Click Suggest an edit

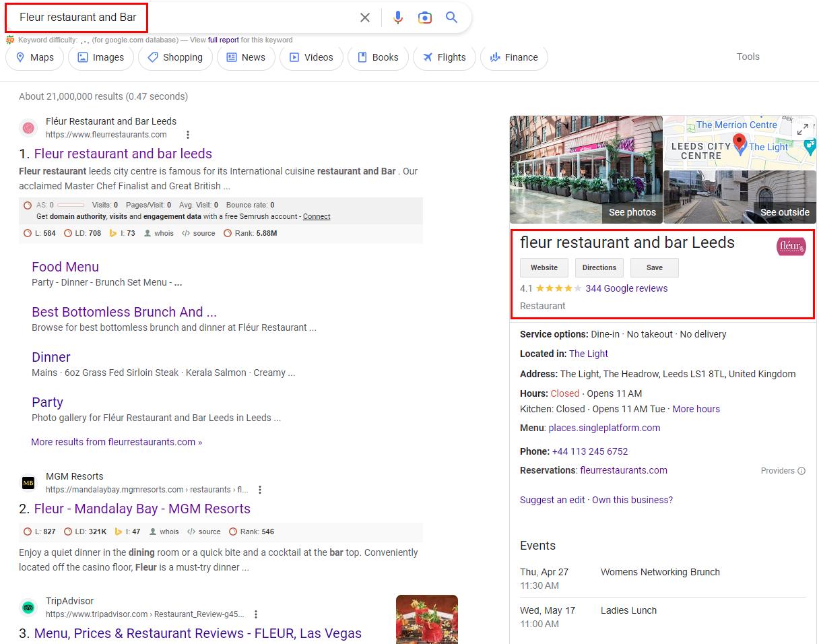(552, 500)
